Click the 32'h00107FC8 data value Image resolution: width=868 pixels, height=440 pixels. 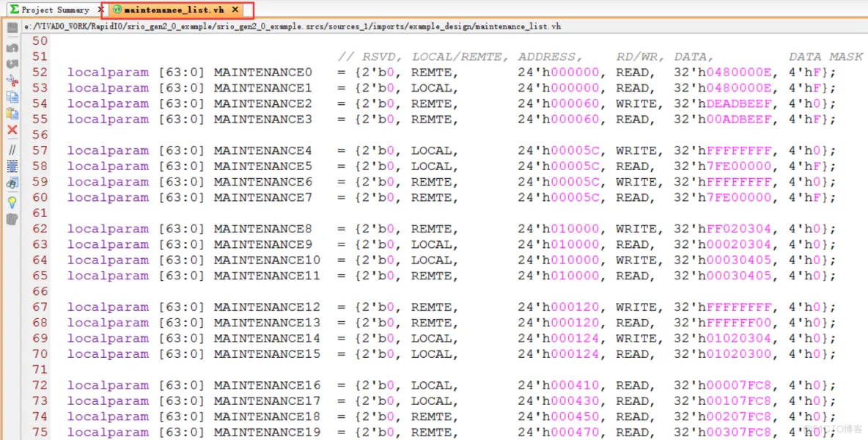pos(722,400)
